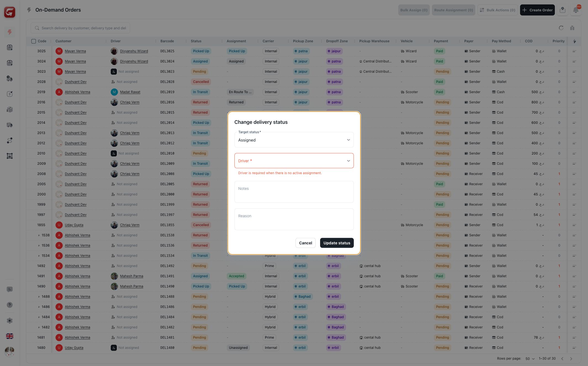Click the Cancelled status of order 2028
The height and width of the screenshot is (366, 588).
201,82
